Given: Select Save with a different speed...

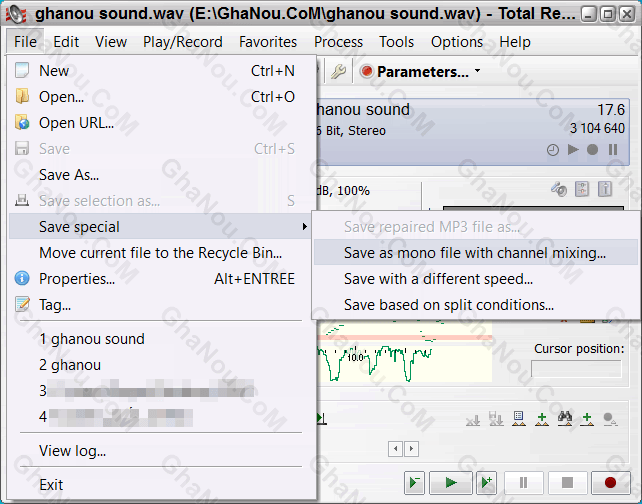Looking at the screenshot, I should click(x=476, y=279).
